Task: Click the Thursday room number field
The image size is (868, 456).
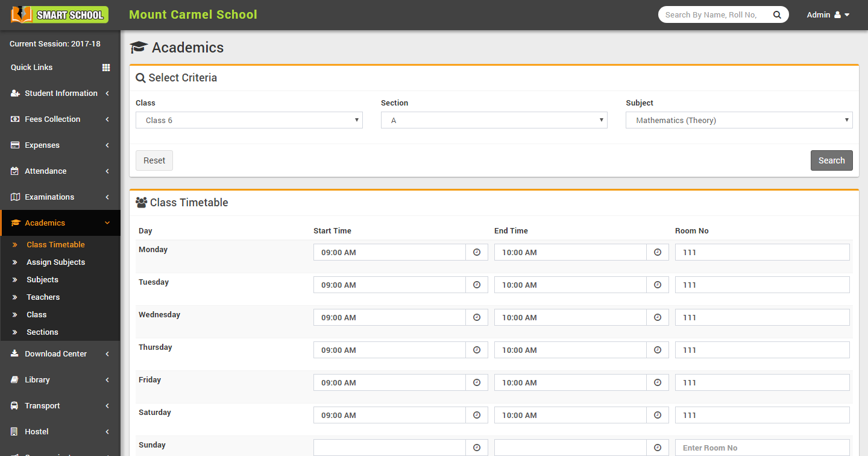Action: (762, 350)
